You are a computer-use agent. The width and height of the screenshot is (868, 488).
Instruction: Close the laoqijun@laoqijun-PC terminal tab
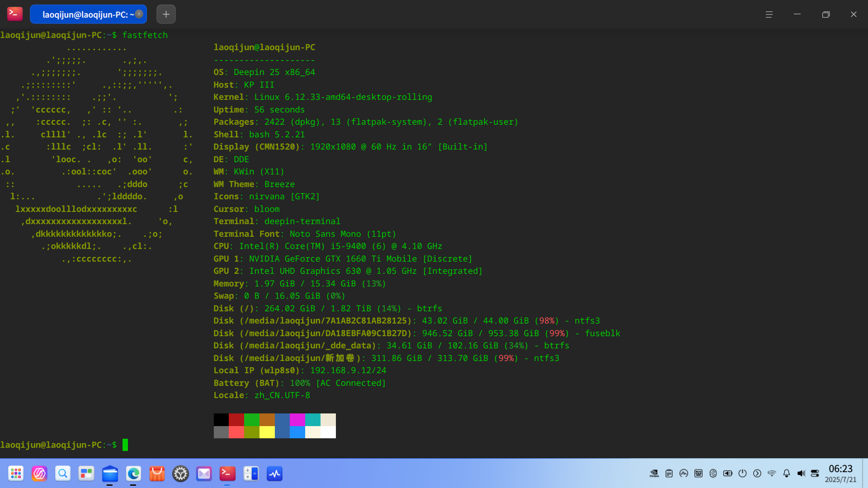pyautogui.click(x=139, y=14)
